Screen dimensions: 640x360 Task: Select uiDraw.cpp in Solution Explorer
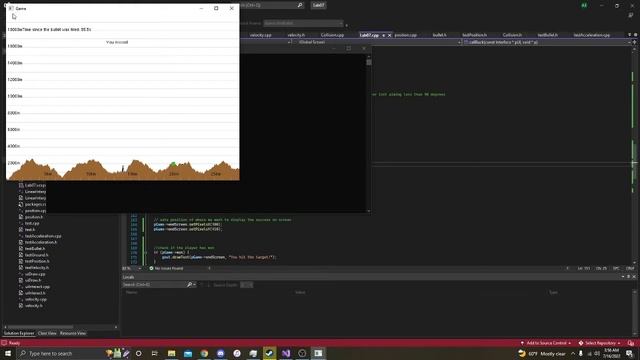click(35, 274)
